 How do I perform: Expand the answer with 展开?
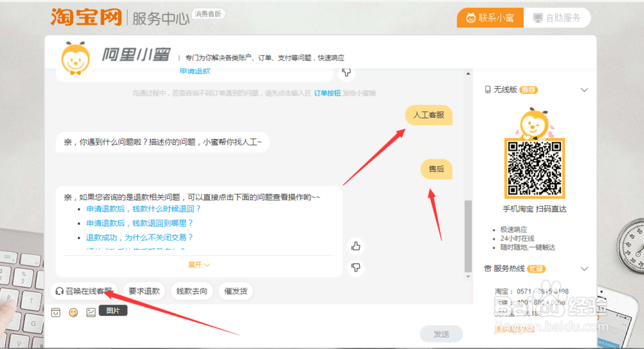pyautogui.click(x=199, y=265)
